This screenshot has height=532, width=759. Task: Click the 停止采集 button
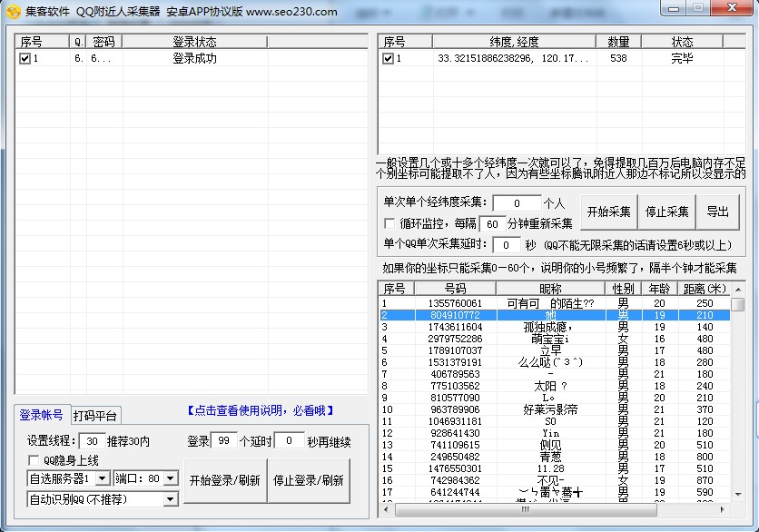667,212
